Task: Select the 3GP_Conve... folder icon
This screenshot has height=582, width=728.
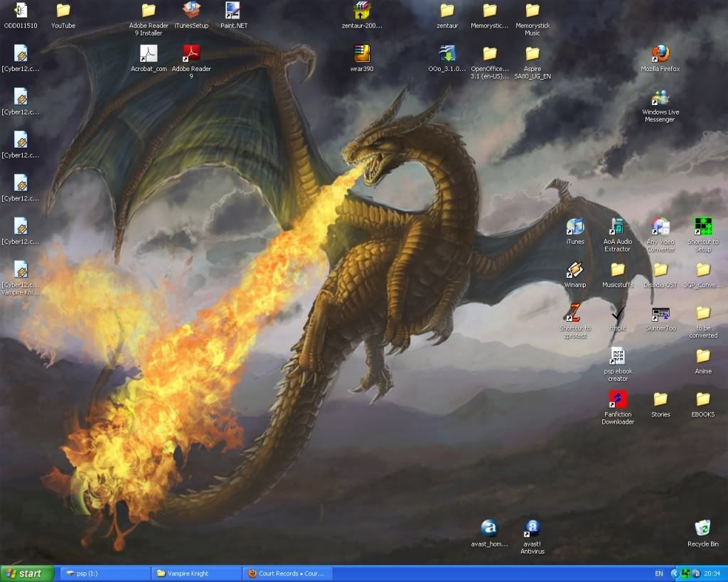Action: [x=703, y=269]
